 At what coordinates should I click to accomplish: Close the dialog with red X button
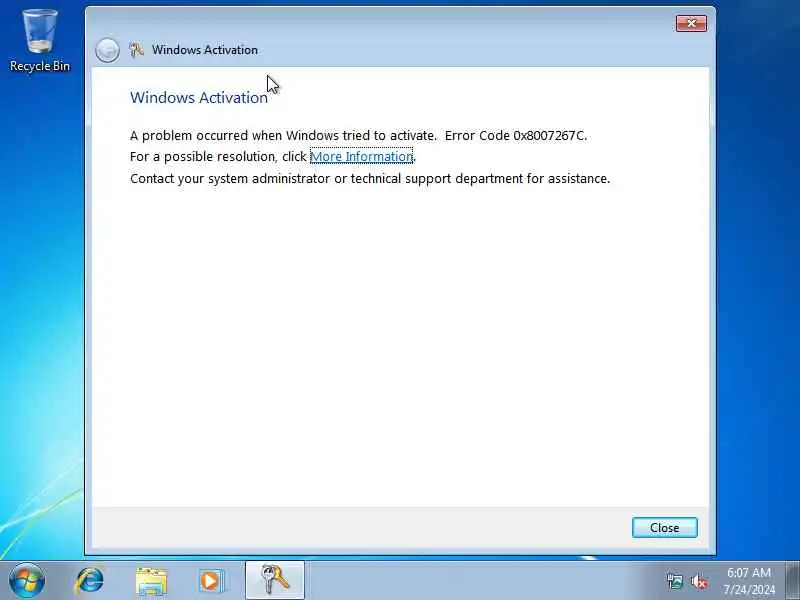pyautogui.click(x=691, y=23)
